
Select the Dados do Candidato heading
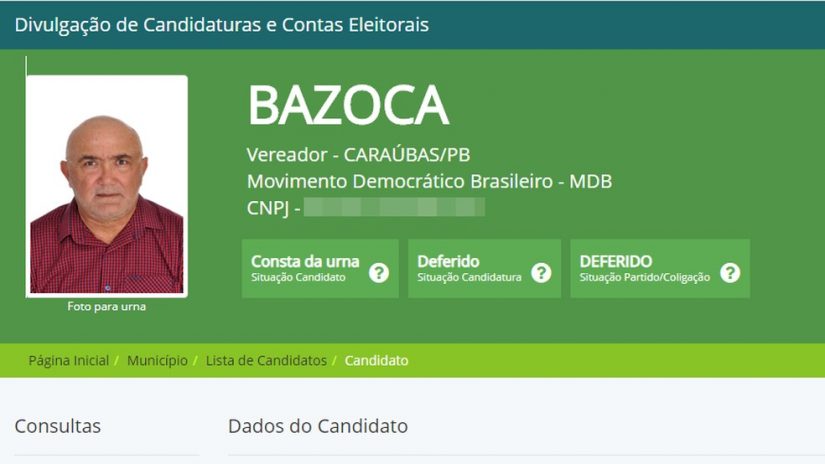(318, 426)
